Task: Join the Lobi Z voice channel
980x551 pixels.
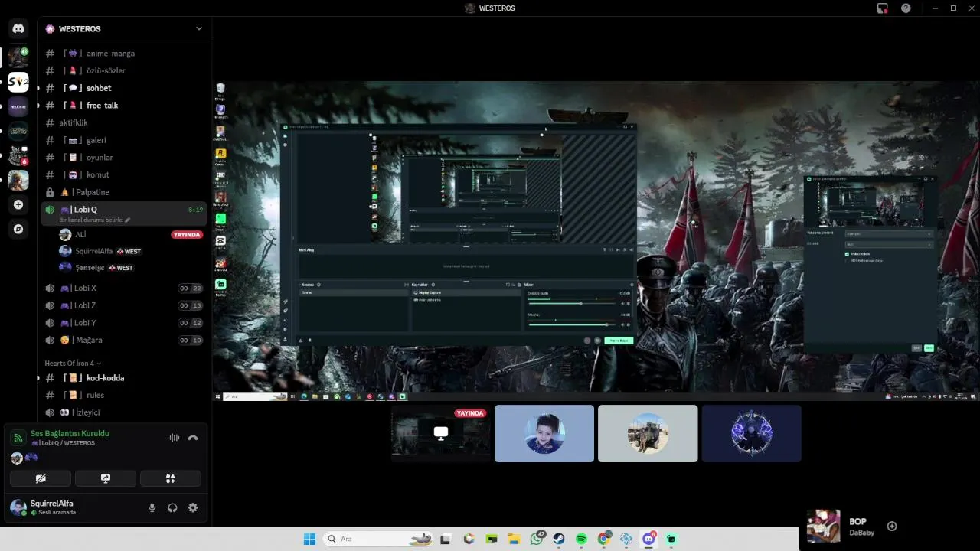Action: coord(124,305)
